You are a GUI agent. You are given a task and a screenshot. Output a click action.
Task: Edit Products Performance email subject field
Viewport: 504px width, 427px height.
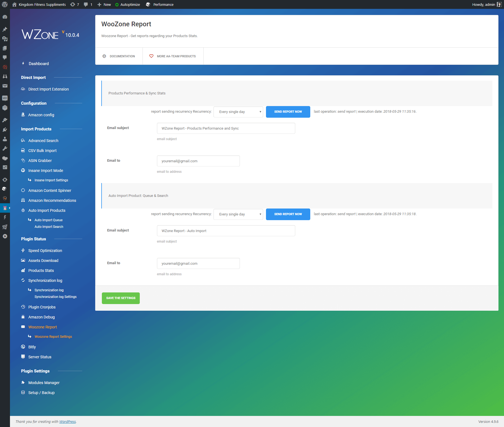226,128
